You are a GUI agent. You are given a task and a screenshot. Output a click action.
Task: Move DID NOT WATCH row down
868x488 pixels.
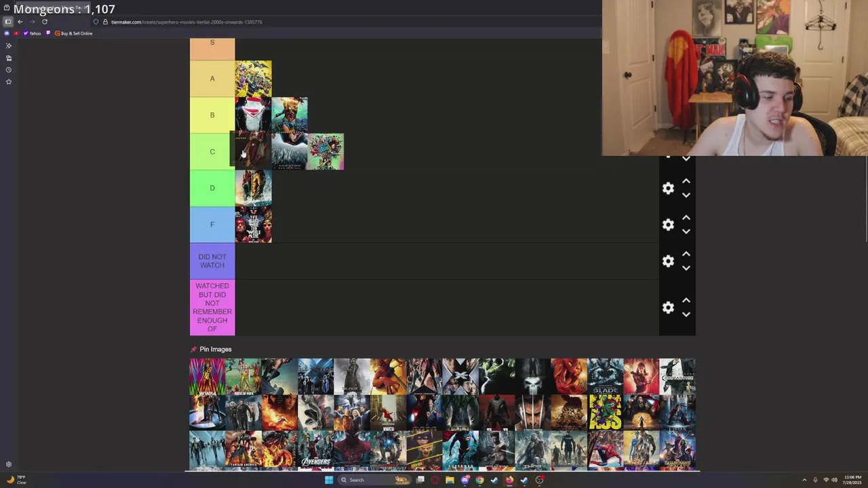click(x=686, y=268)
